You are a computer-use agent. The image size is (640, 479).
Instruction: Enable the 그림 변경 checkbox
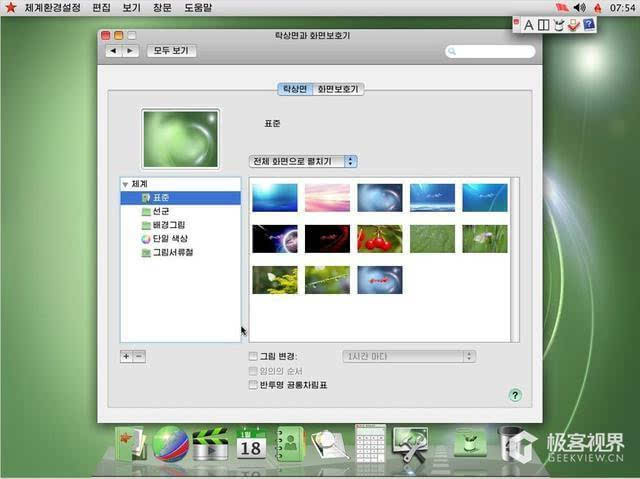coord(253,356)
